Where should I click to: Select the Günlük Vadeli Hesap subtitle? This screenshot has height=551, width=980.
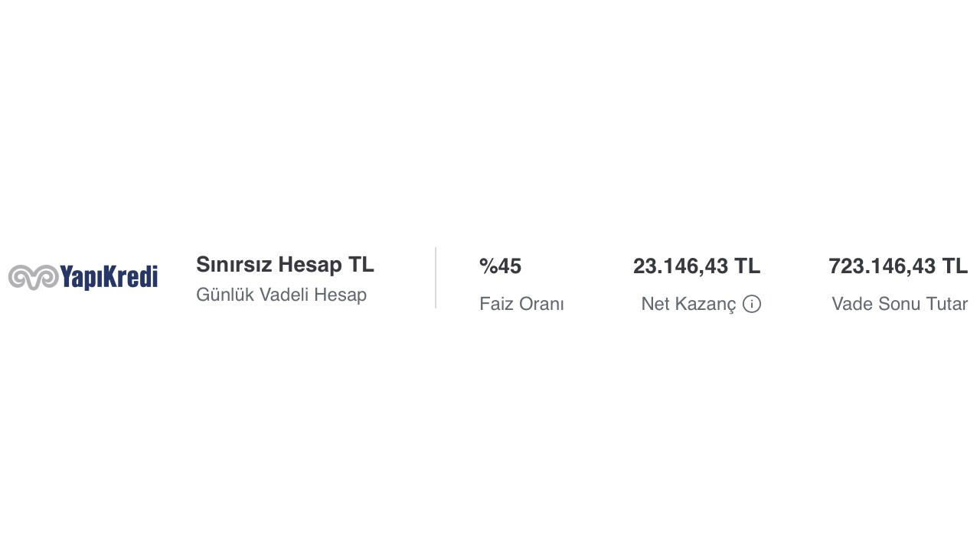281,295
